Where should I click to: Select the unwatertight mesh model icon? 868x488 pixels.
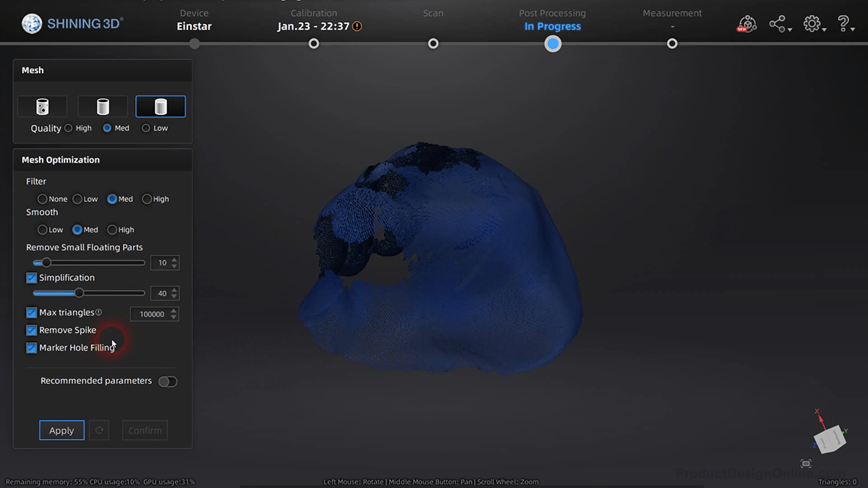pos(42,106)
